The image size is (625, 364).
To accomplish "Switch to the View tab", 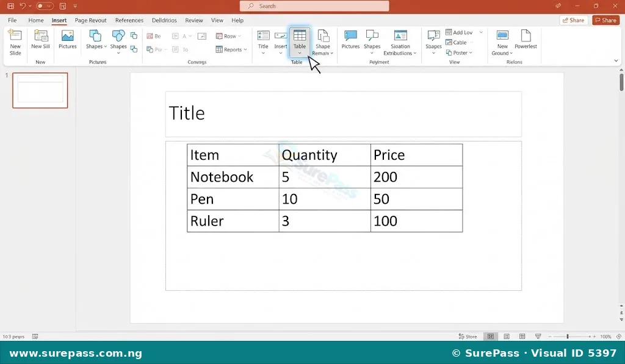I will (x=217, y=20).
